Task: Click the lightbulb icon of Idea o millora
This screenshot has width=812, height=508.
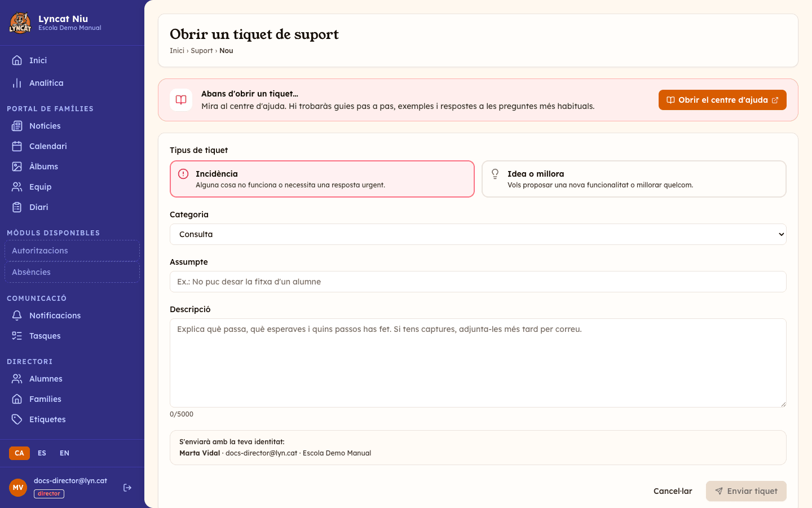Action: [x=495, y=174]
